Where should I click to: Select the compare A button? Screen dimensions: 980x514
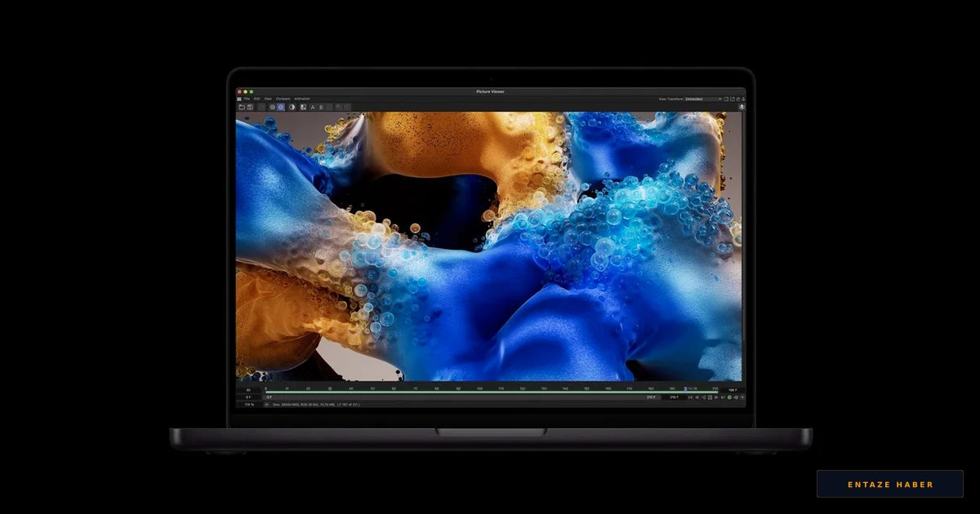click(313, 107)
